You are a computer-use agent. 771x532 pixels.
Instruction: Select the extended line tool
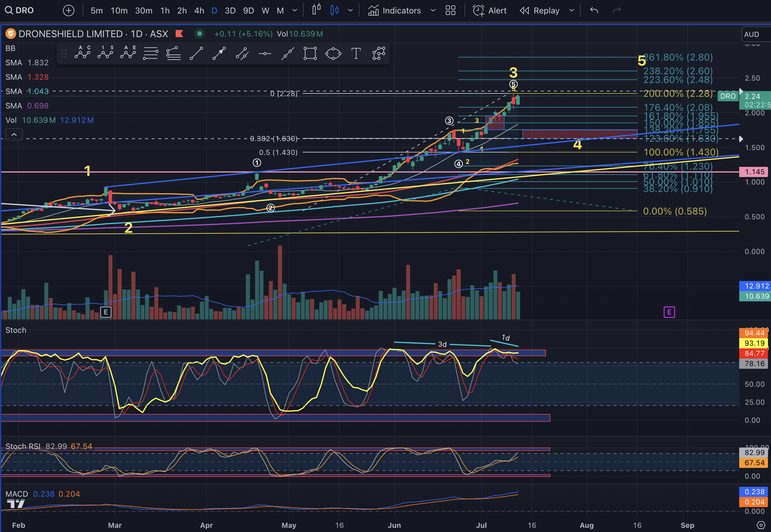coord(287,53)
